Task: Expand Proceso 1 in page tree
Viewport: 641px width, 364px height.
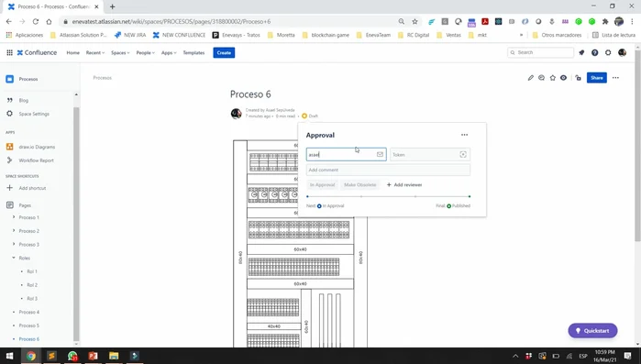Action: coord(14,217)
